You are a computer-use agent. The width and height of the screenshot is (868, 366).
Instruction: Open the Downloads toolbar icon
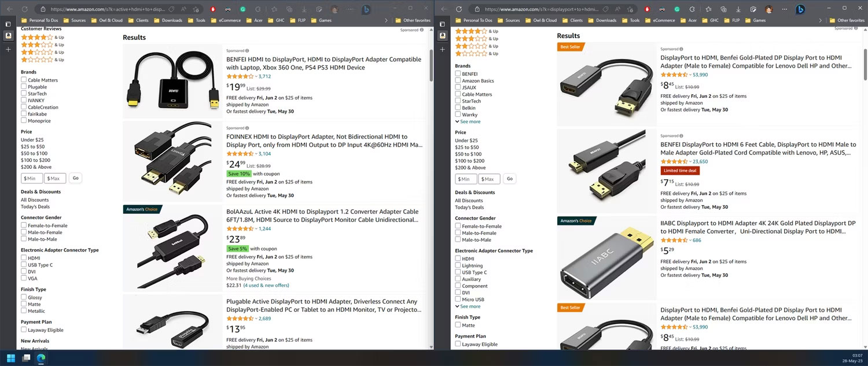pyautogui.click(x=738, y=9)
